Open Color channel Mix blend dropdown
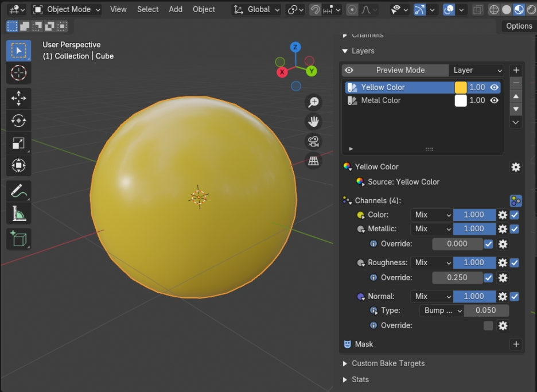 [432, 215]
